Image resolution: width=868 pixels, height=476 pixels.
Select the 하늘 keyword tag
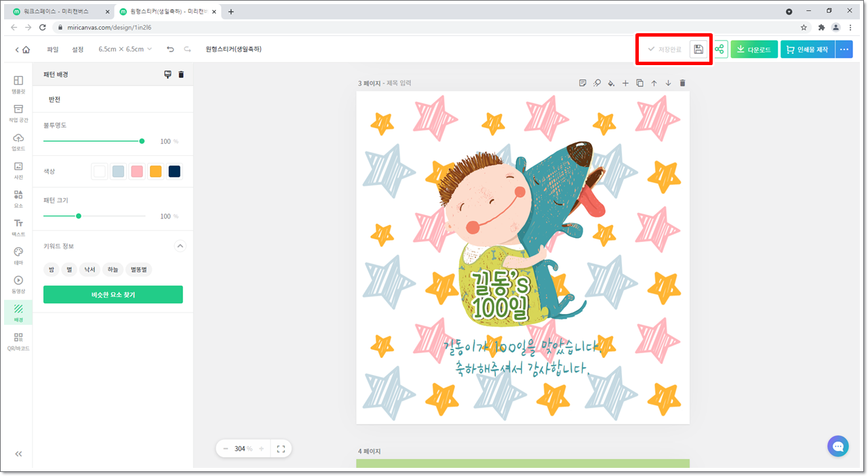(113, 270)
